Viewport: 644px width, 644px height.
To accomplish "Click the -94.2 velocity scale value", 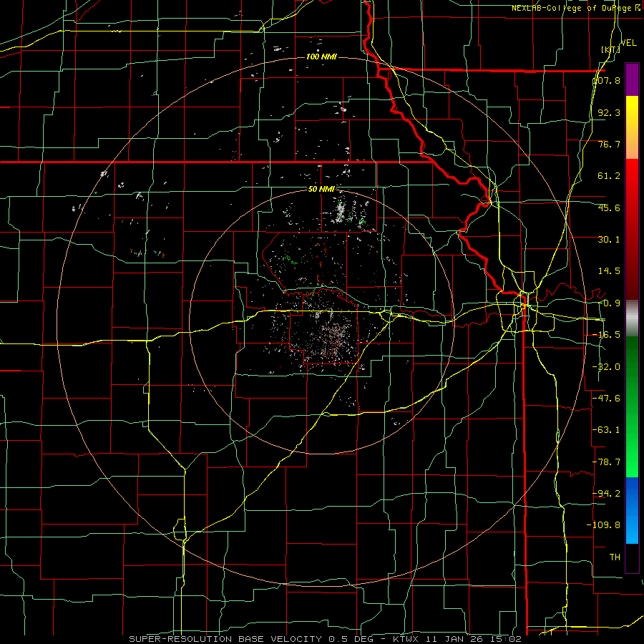I will tap(607, 493).
